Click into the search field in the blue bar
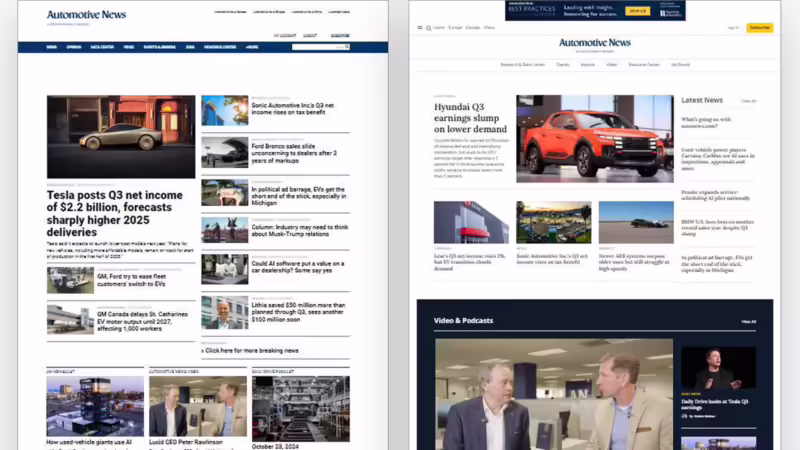This screenshot has width=800, height=450. coord(318,47)
